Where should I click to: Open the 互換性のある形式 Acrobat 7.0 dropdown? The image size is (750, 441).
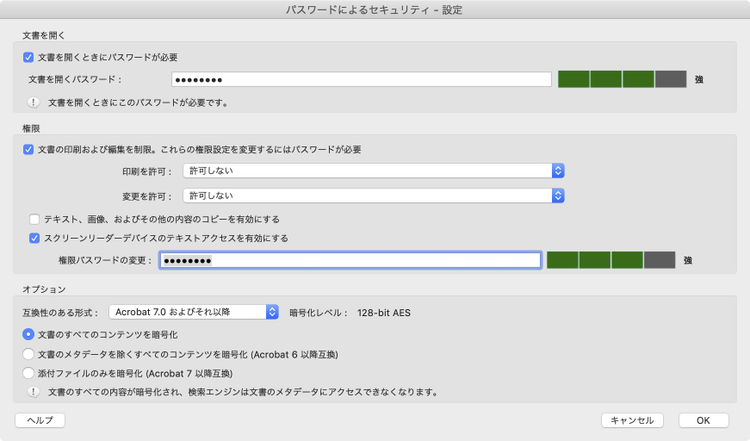tap(194, 312)
